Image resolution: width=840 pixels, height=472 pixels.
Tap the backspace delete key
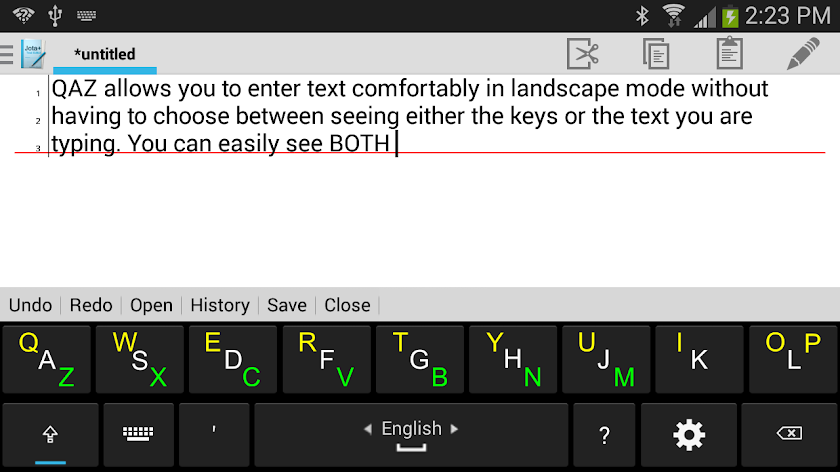coord(789,434)
